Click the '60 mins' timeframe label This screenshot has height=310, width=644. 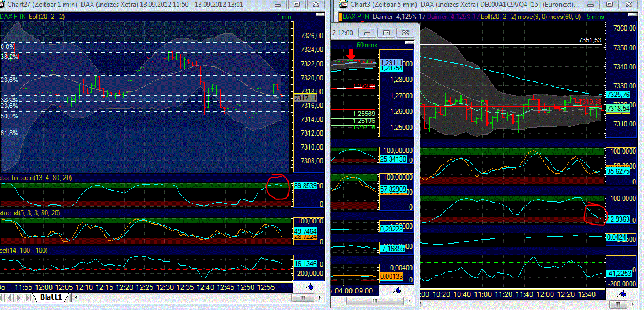[x=367, y=44]
